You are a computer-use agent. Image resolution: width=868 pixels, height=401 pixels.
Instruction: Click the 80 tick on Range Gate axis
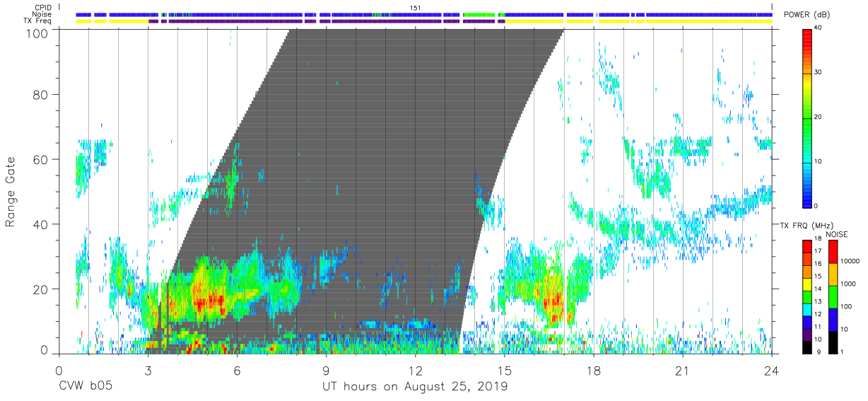pyautogui.click(x=42, y=94)
